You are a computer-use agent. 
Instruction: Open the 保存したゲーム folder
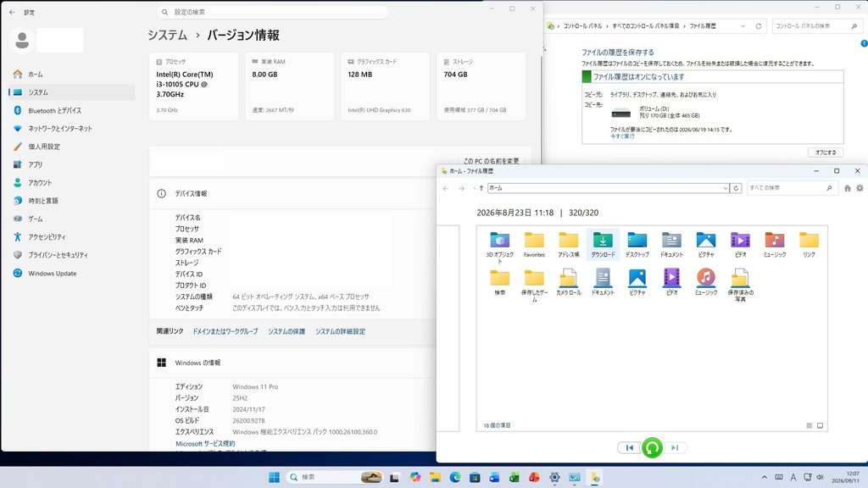point(534,285)
